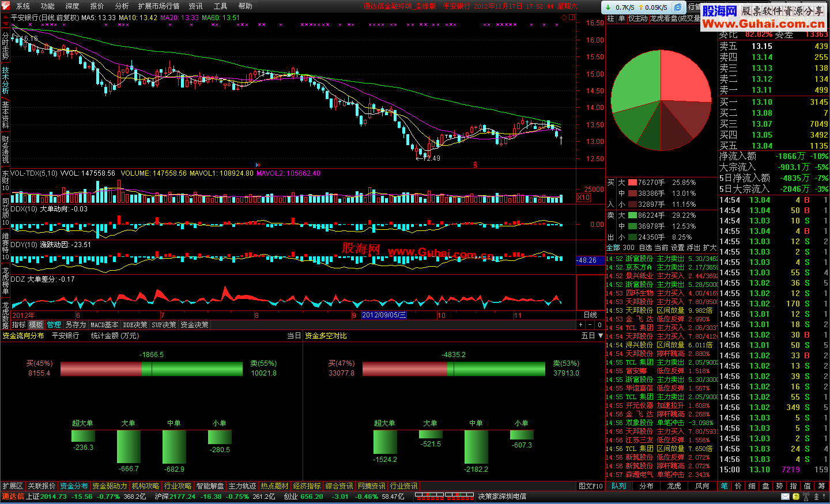Select the 风向 tab under alerts list
Image resolution: width=830 pixels, height=504 pixels.
701,486
